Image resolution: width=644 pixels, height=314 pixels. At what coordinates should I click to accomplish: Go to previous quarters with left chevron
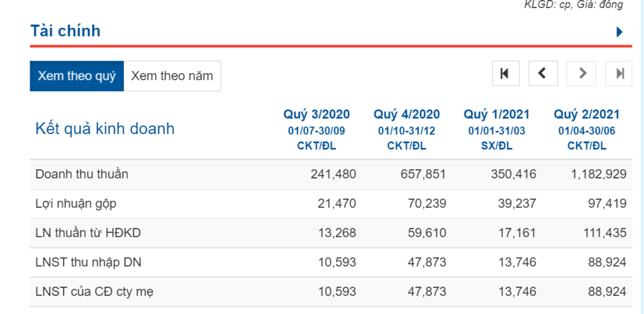tap(543, 74)
